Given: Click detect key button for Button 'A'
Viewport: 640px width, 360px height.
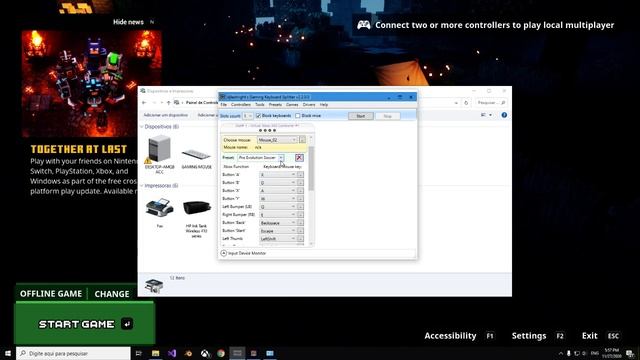Looking at the screenshot, I should click(300, 175).
